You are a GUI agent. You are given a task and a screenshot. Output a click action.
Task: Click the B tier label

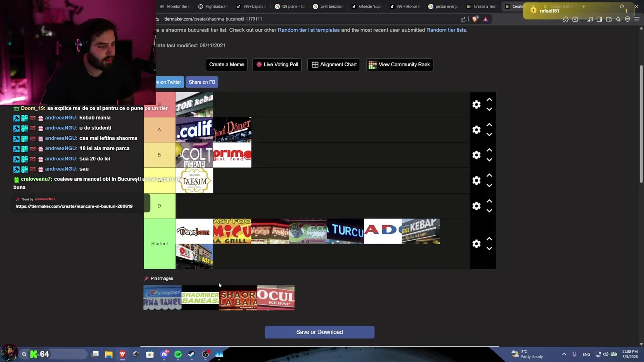pyautogui.click(x=159, y=155)
